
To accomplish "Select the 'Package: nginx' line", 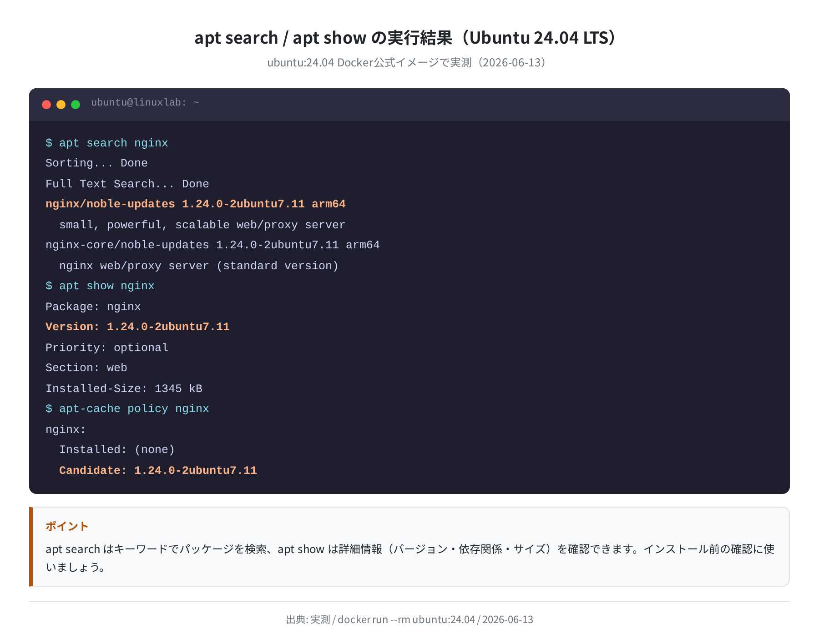I will (93, 307).
